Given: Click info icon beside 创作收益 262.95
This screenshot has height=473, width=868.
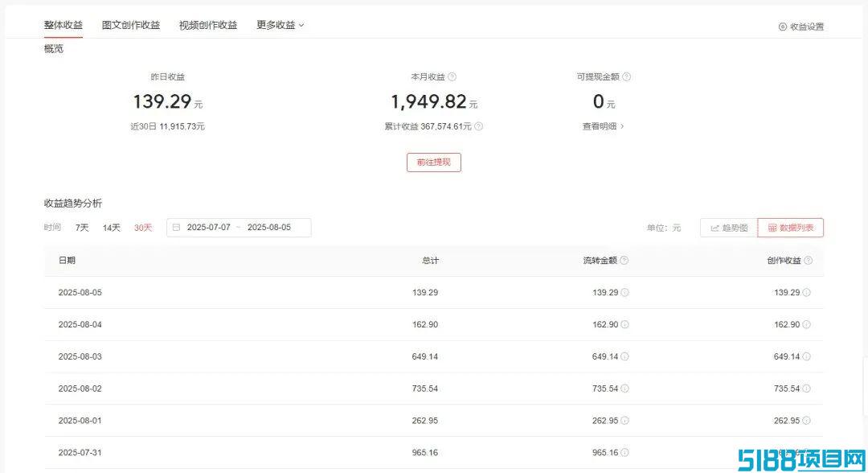Looking at the screenshot, I should [807, 421].
